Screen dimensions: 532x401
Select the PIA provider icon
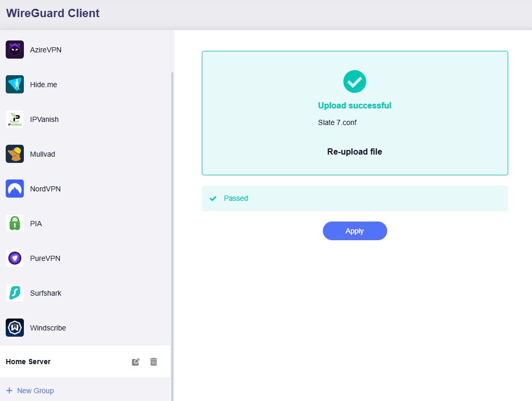[x=15, y=223]
